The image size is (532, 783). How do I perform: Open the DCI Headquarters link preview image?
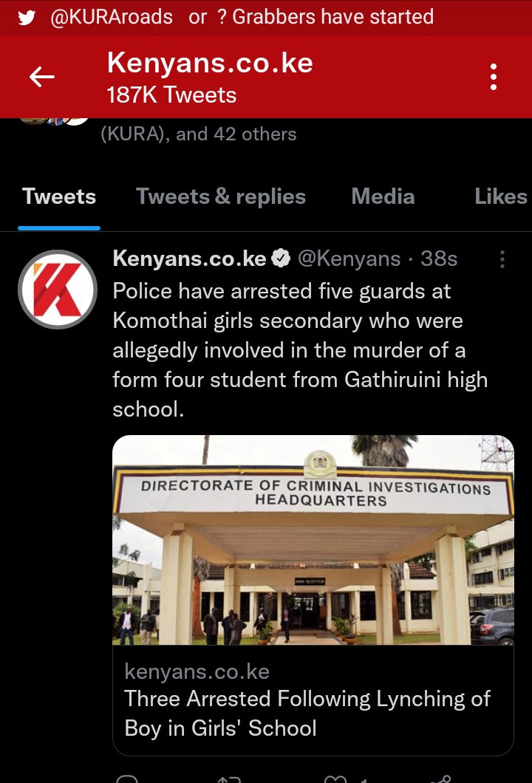click(x=313, y=540)
